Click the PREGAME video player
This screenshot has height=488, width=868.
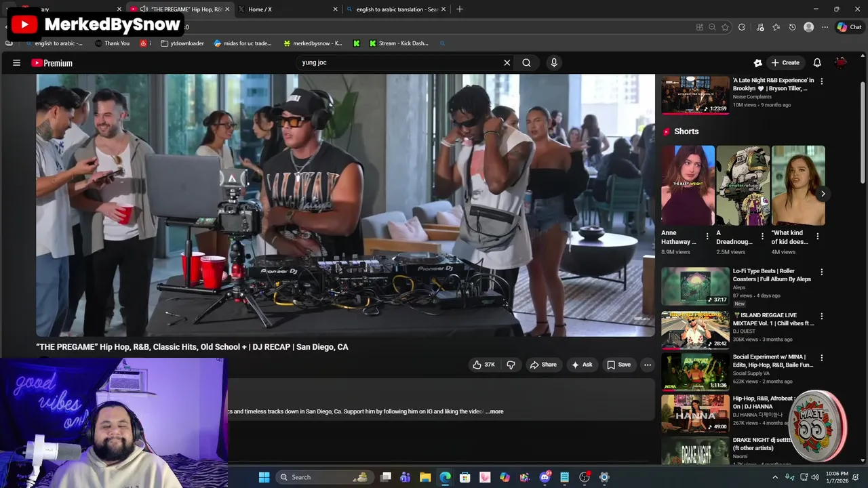click(x=346, y=205)
